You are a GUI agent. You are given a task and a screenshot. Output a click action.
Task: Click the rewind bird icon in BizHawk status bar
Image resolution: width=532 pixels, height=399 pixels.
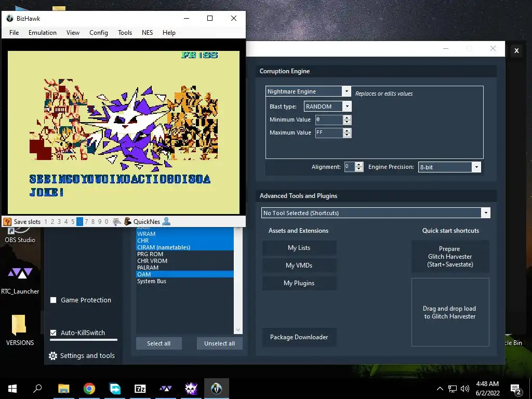(117, 222)
